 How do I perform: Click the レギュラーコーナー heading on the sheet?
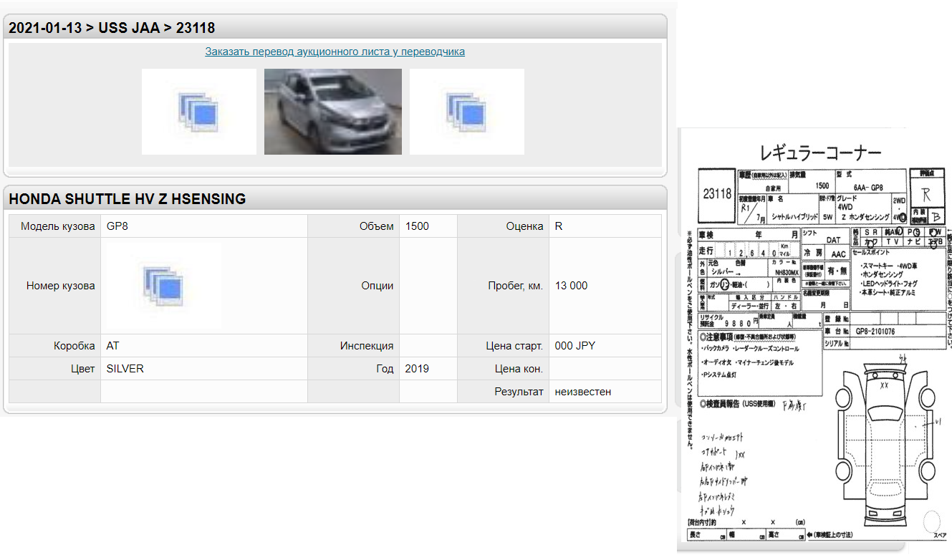coord(820,153)
